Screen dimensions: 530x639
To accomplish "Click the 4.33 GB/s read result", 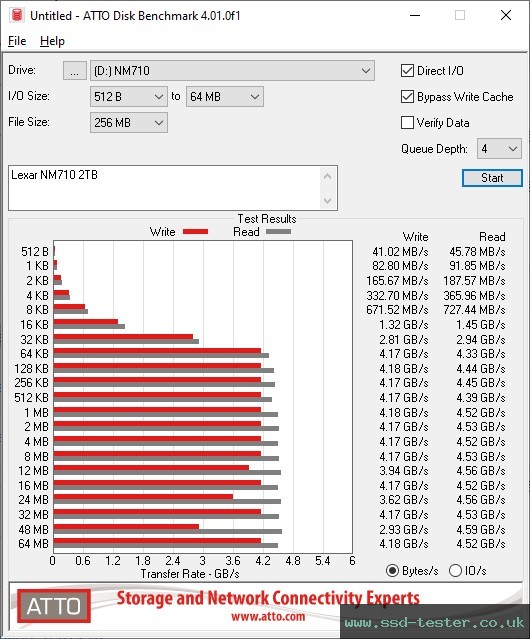I will 481,354.
